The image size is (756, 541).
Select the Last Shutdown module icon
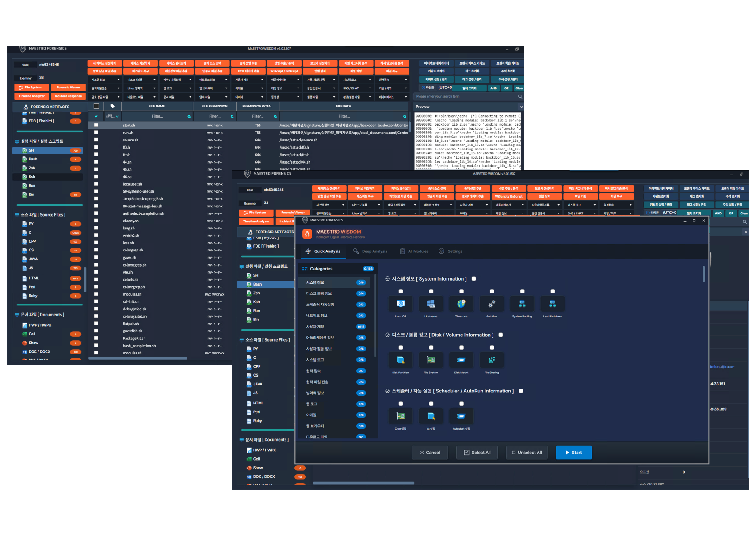coord(553,304)
